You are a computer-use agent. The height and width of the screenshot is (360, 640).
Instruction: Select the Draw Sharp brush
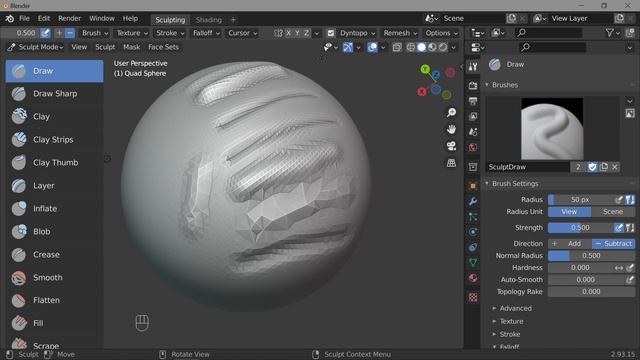click(54, 94)
